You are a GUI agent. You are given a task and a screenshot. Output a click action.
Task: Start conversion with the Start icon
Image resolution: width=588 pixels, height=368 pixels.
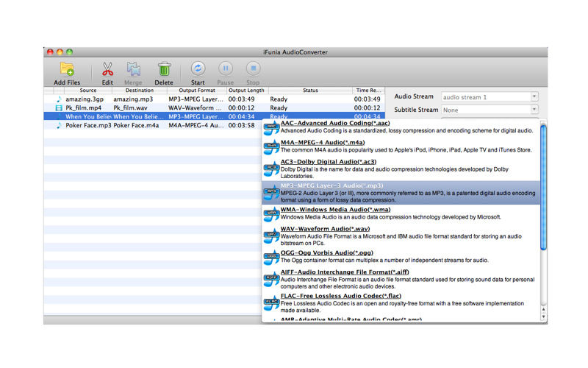[198, 68]
